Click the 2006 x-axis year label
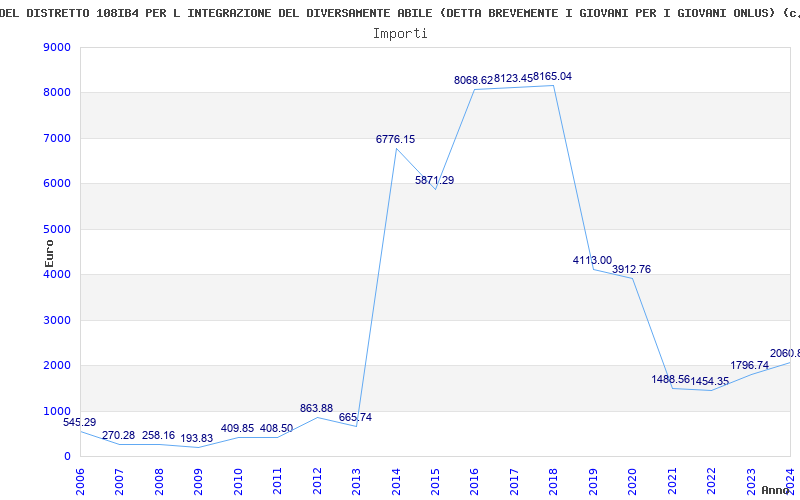Image resolution: width=800 pixels, height=500 pixels. pyautogui.click(x=80, y=481)
